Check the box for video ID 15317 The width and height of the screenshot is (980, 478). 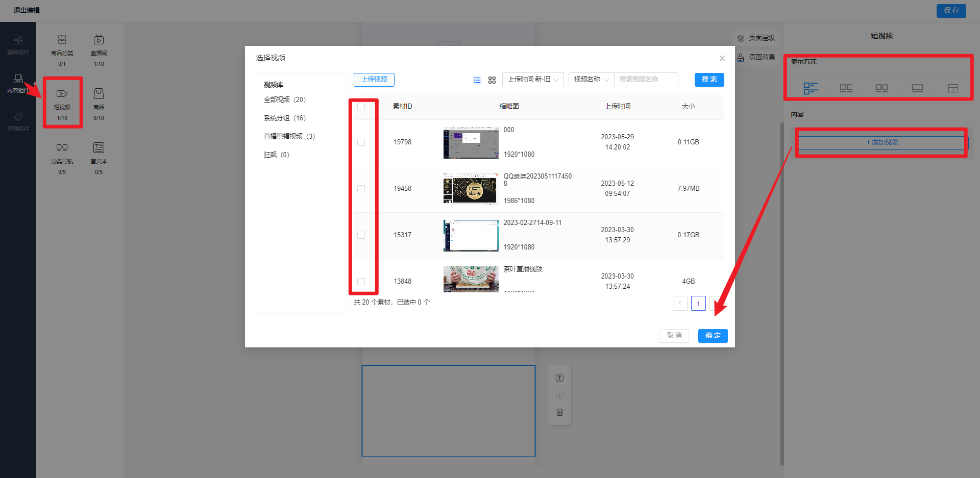coord(361,235)
